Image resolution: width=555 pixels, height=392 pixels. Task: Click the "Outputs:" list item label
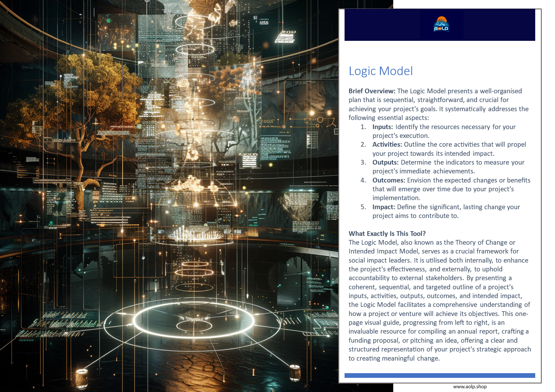(x=385, y=162)
